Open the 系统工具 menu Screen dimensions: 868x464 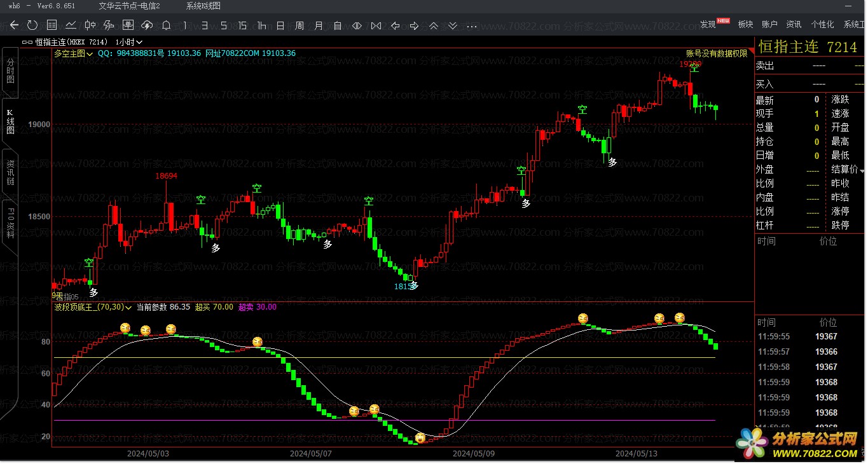coord(854,24)
